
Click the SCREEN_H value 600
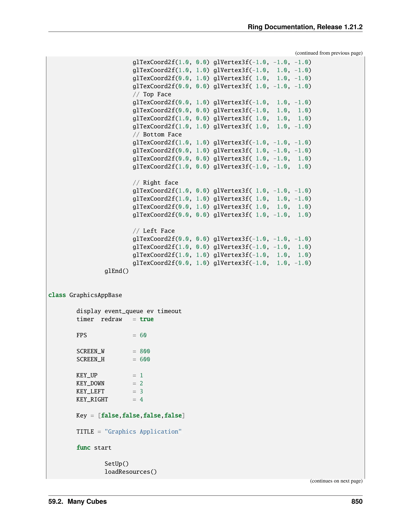click(145, 359)
